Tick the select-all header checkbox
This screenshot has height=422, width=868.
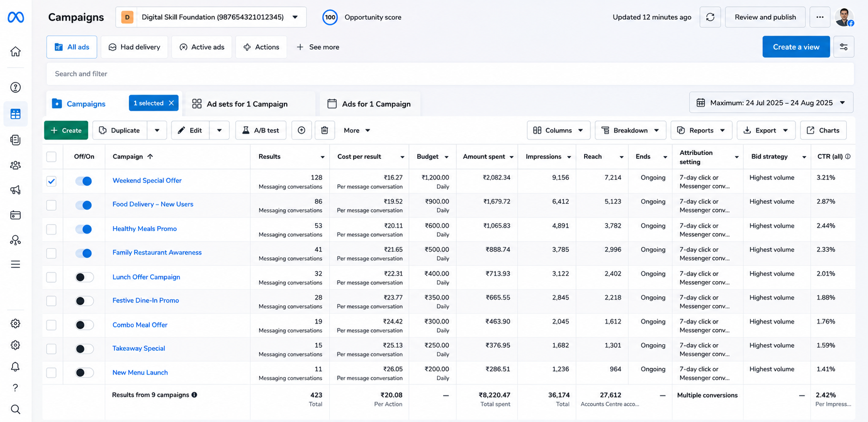click(52, 157)
